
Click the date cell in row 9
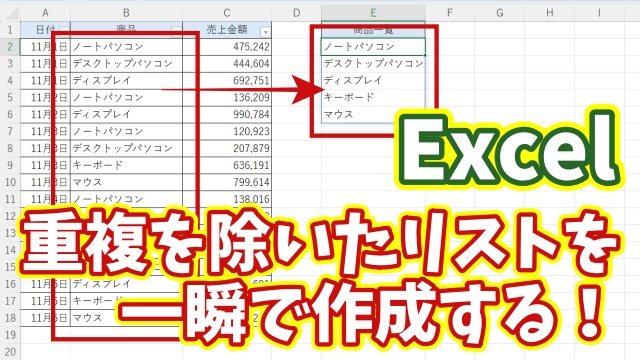pyautogui.click(x=45, y=165)
